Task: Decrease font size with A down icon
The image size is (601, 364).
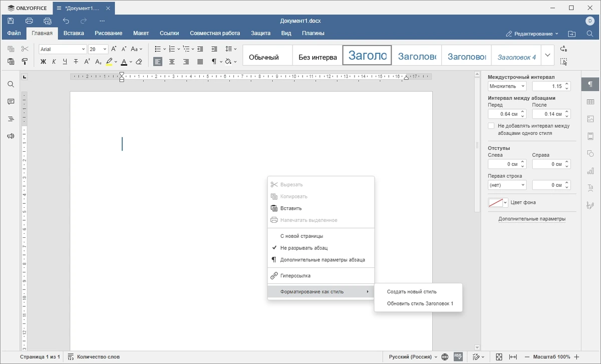Action: click(124, 49)
